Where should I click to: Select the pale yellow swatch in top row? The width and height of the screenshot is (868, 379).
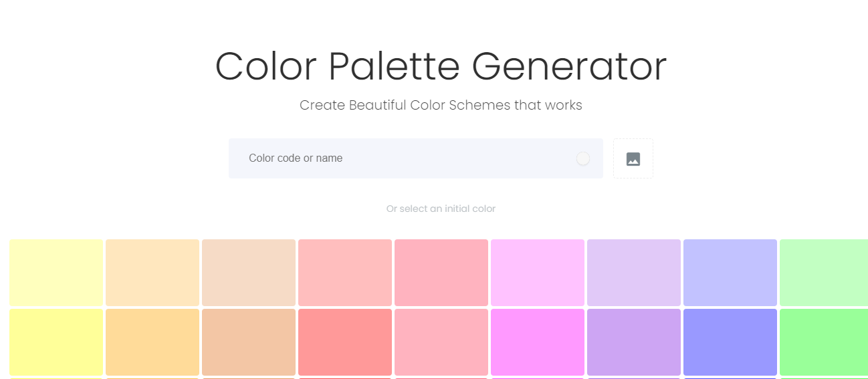(56, 273)
